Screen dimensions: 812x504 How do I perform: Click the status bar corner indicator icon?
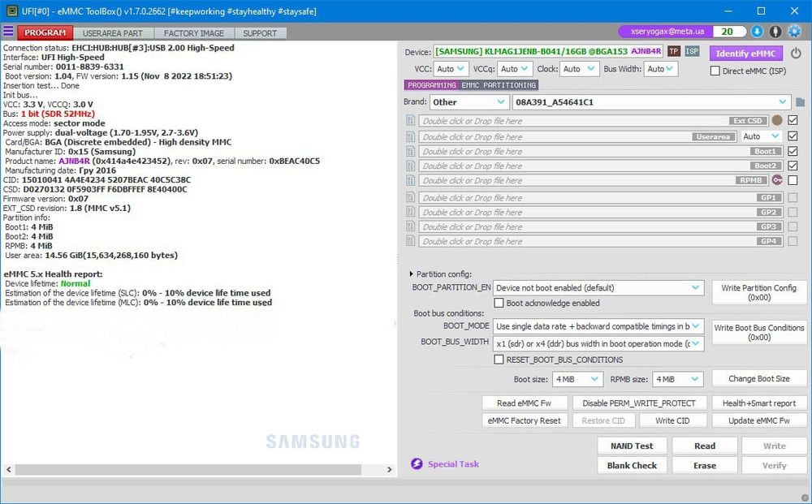(x=804, y=498)
